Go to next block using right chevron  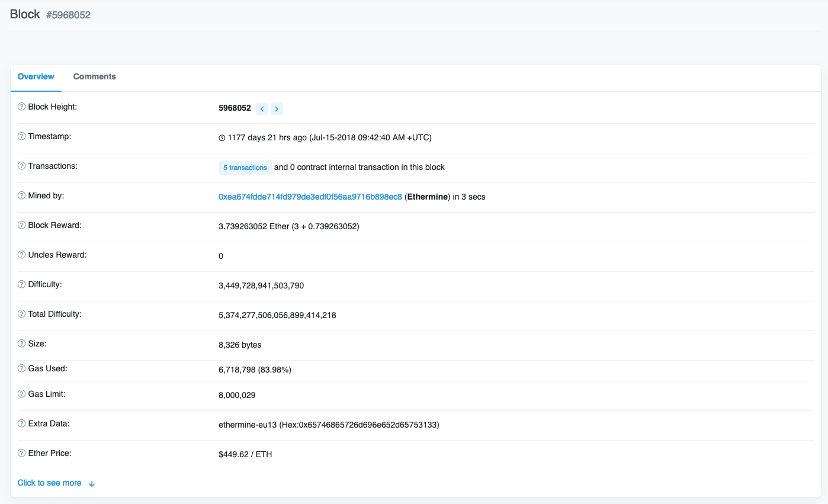coord(277,108)
